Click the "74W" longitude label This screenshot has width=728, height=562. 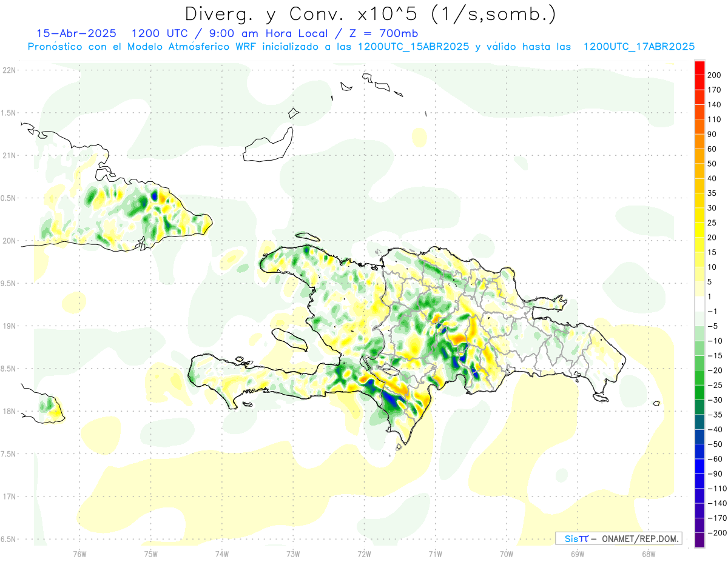222,554
